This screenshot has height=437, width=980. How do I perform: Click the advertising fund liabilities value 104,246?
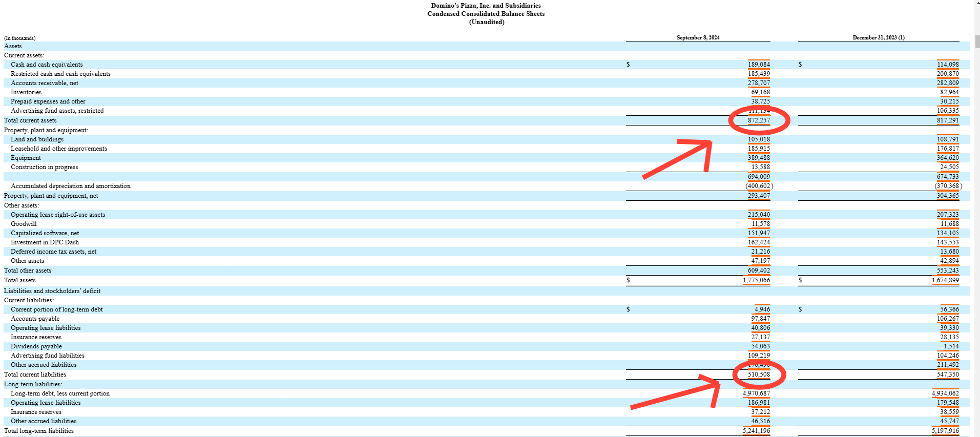[x=948, y=356]
